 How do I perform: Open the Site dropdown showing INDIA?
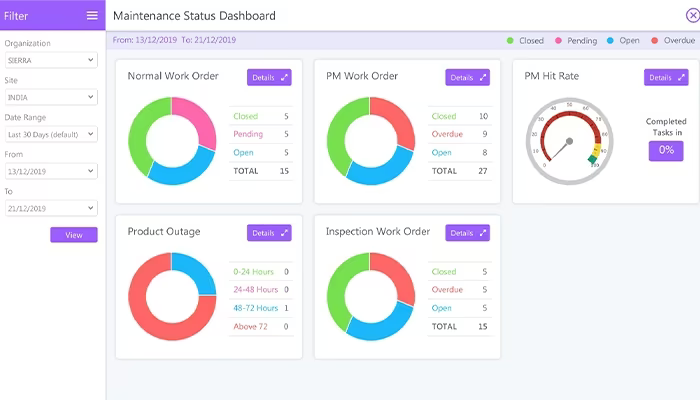51,97
